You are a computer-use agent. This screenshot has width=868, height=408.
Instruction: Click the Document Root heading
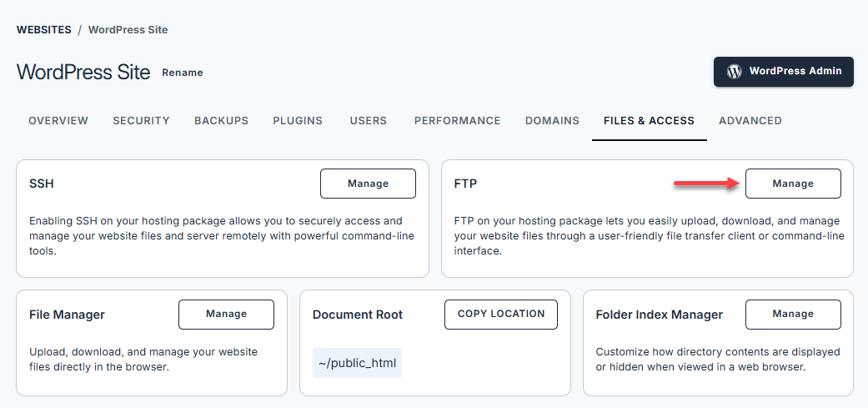tap(358, 315)
